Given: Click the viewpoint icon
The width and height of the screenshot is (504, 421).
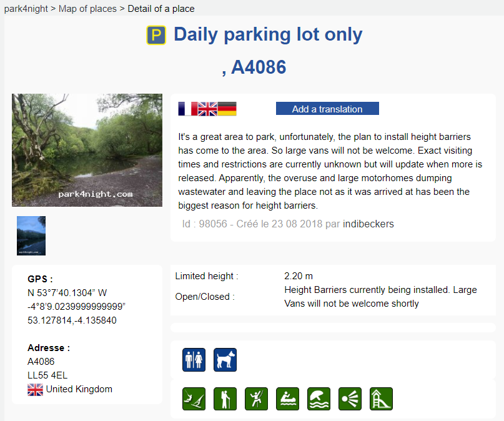Looking at the screenshot, I should [x=350, y=399].
